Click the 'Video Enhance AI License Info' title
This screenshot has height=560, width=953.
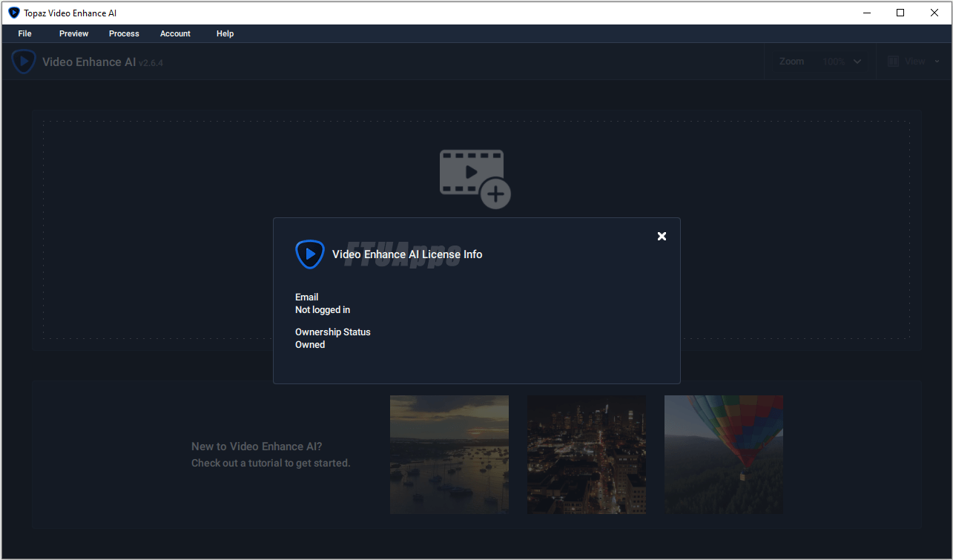[x=407, y=254]
